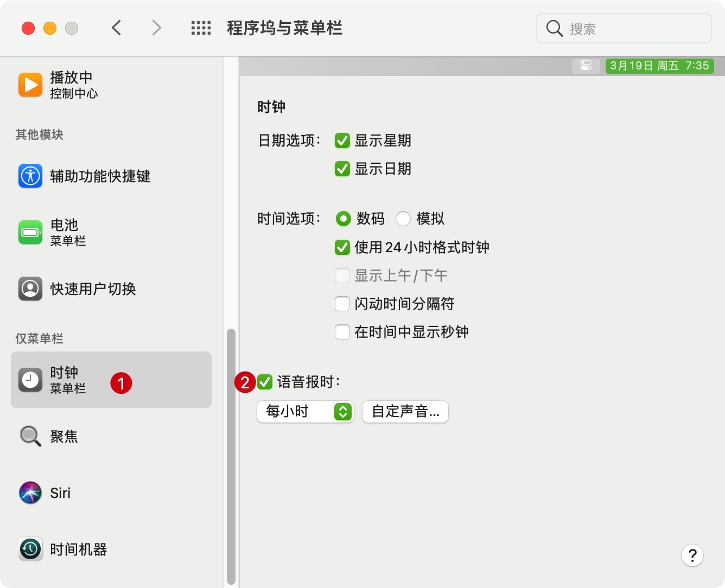The width and height of the screenshot is (725, 588).
Task: Click the 显示上午/下午 checkbox
Action: point(342,276)
